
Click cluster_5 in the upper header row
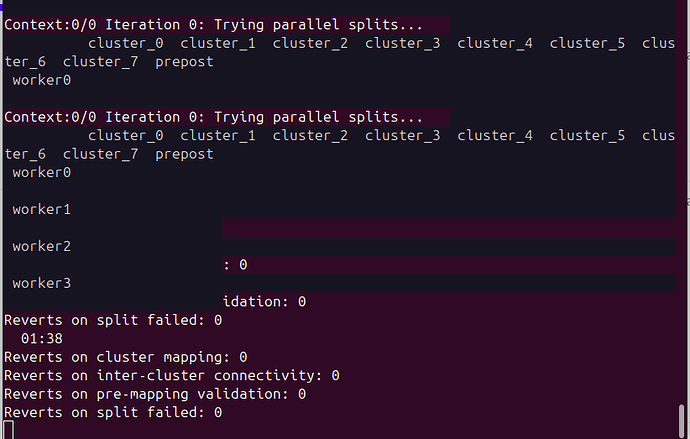click(586, 44)
